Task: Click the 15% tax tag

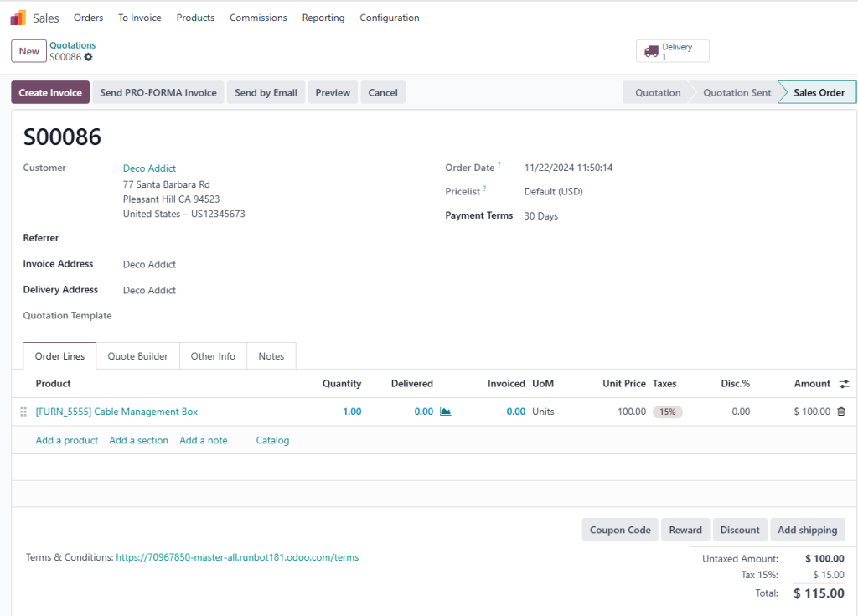Action: pyautogui.click(x=667, y=412)
